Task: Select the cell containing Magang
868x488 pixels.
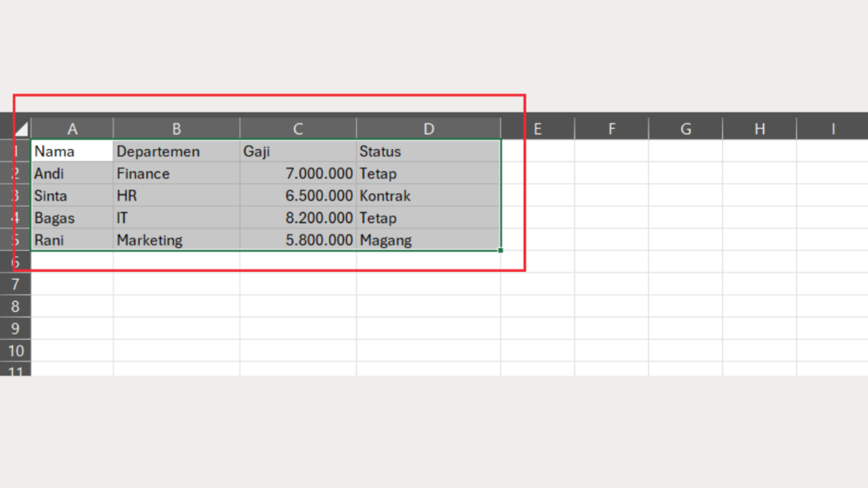Action: point(428,240)
